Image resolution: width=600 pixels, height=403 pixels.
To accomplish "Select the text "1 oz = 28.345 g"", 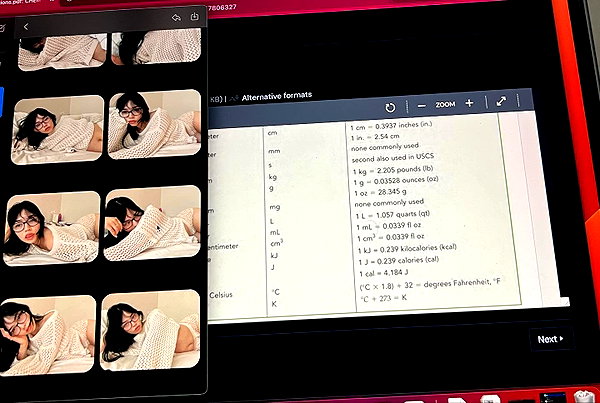I will pyautogui.click(x=380, y=192).
